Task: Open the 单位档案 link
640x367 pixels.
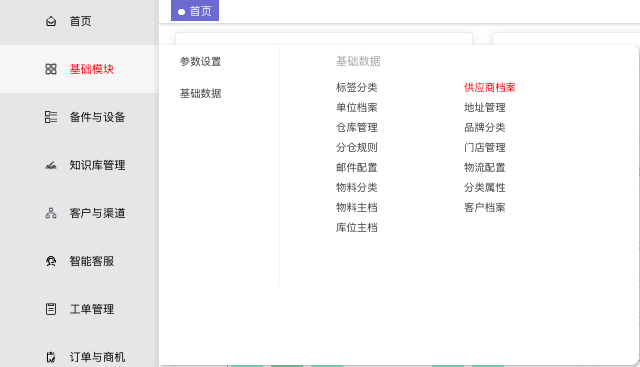Action: coord(356,107)
